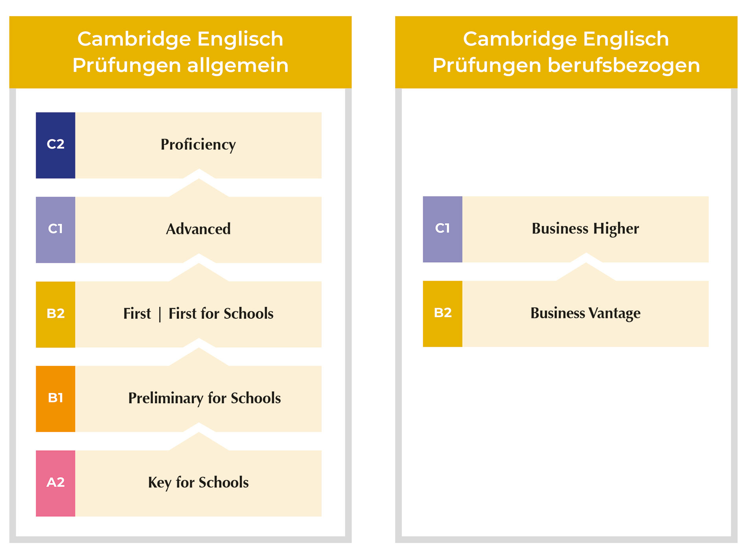The height and width of the screenshot is (560, 747).
Task: Select 'First for Schools' exam text
Action: coord(221,314)
